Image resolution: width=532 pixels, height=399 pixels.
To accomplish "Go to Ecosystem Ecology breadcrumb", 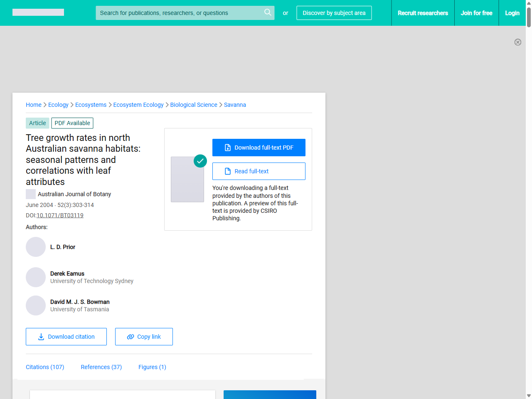I will [138, 105].
